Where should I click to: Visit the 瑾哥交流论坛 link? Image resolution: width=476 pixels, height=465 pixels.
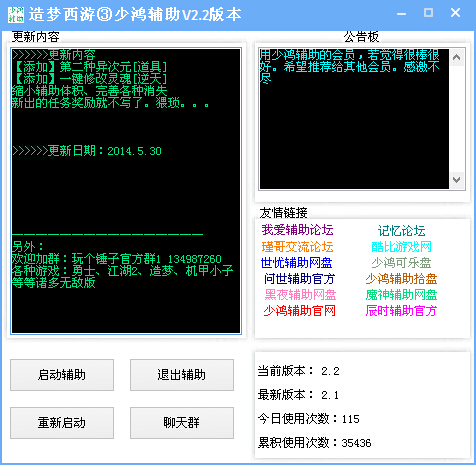coord(297,247)
